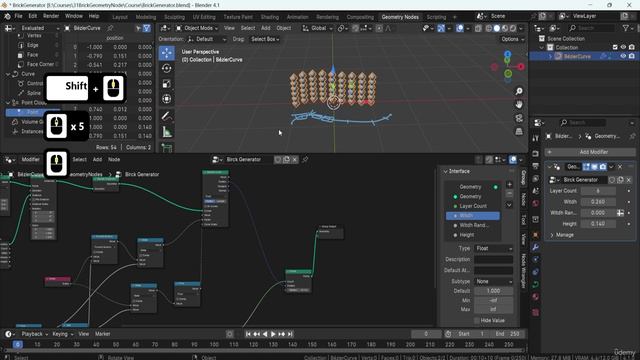640x360 pixels.
Task: Open the Orientation Default dropdown
Action: click(207, 39)
